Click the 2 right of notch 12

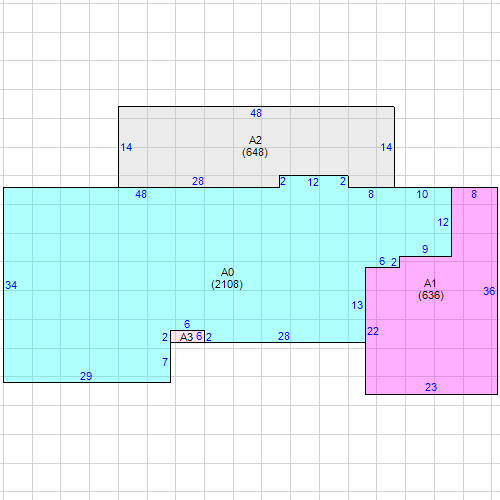tap(343, 181)
